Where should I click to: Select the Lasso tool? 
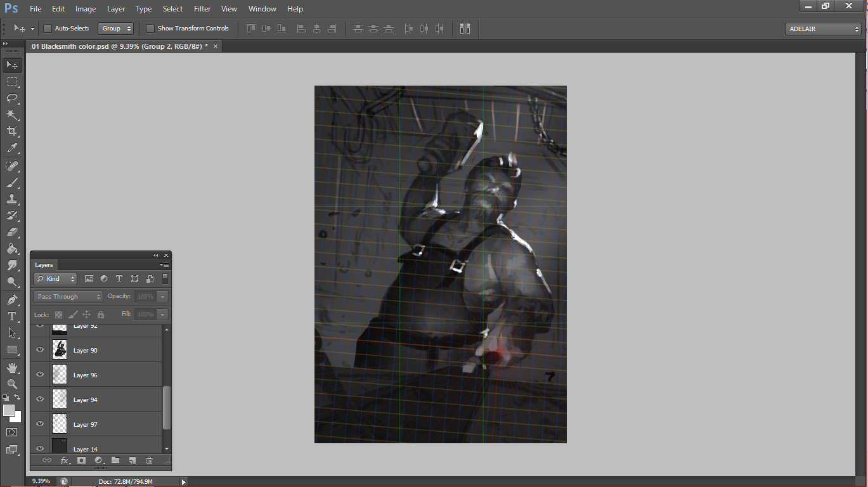click(x=12, y=98)
